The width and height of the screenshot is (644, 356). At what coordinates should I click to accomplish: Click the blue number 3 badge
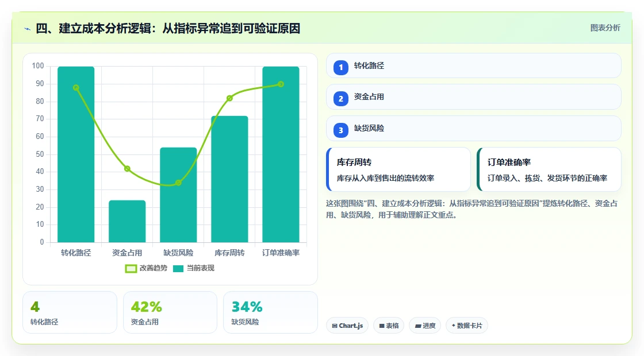(340, 130)
